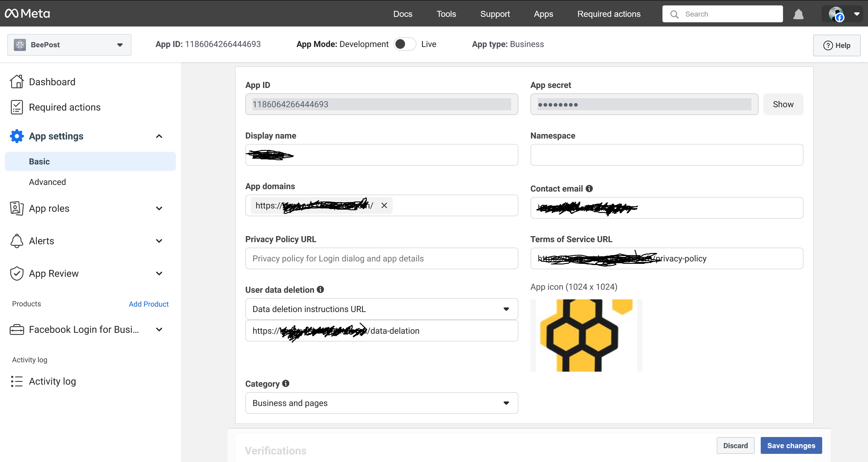Open Apps in top navigation
This screenshot has width=868, height=462.
pos(543,14)
